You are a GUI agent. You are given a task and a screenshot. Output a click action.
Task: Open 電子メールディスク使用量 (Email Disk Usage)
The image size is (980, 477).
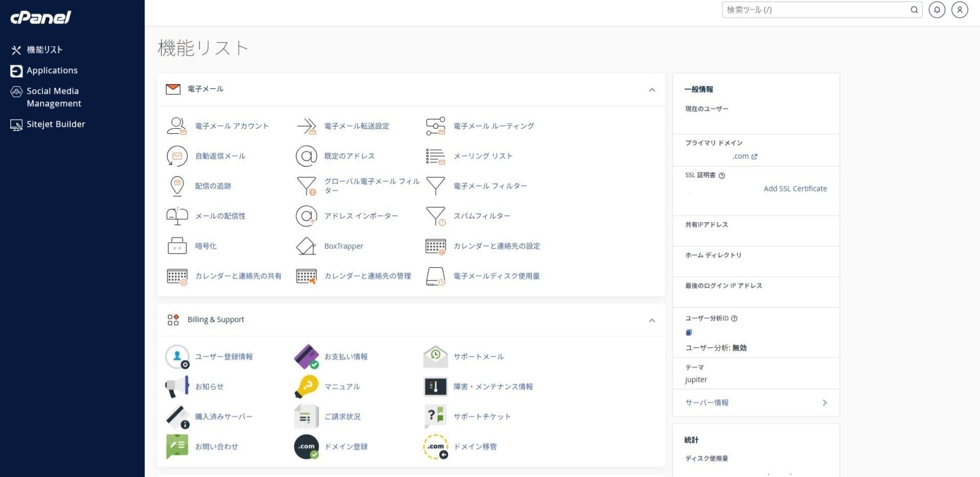(x=497, y=276)
